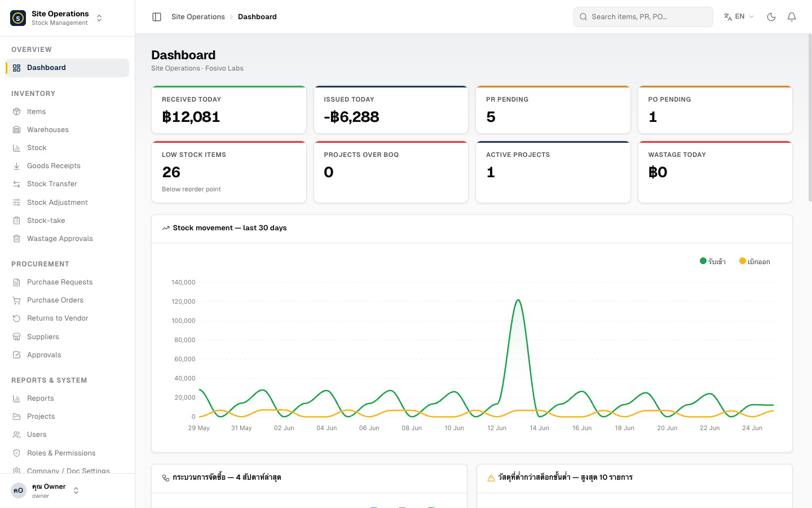Open Users page
The image size is (812, 508).
pyautogui.click(x=67, y=435)
